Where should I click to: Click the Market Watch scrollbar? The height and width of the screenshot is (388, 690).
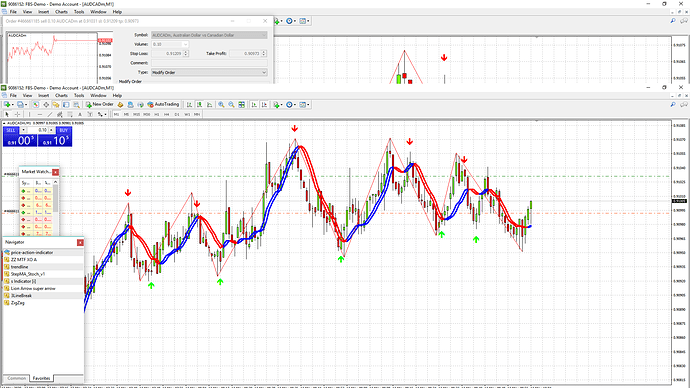pos(55,207)
